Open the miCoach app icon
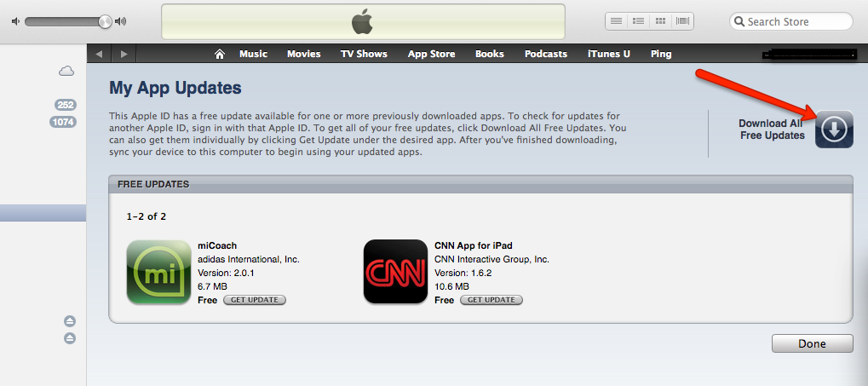The width and height of the screenshot is (868, 386). (159, 272)
